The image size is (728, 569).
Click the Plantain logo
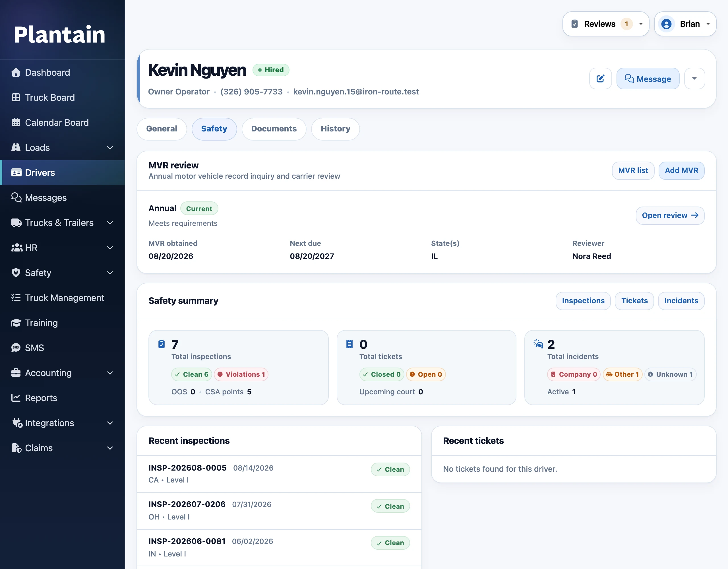pyautogui.click(x=59, y=34)
